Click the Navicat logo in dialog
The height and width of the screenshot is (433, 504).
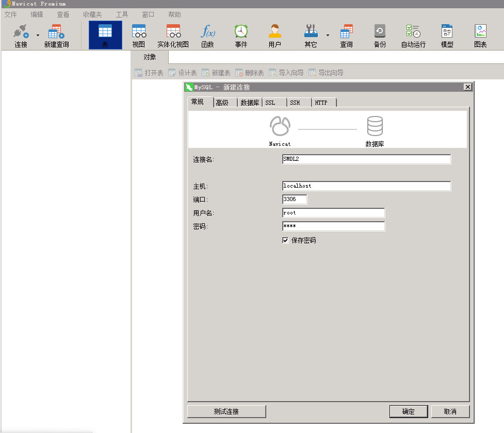[280, 126]
